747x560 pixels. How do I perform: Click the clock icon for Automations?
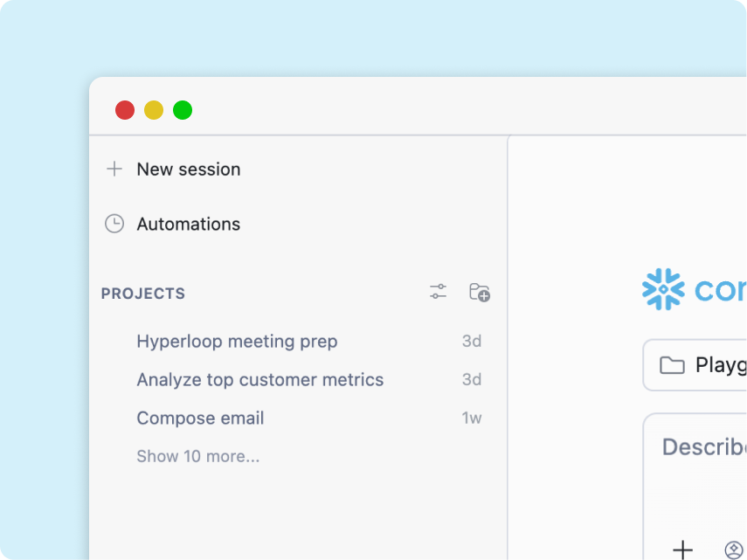[114, 224]
